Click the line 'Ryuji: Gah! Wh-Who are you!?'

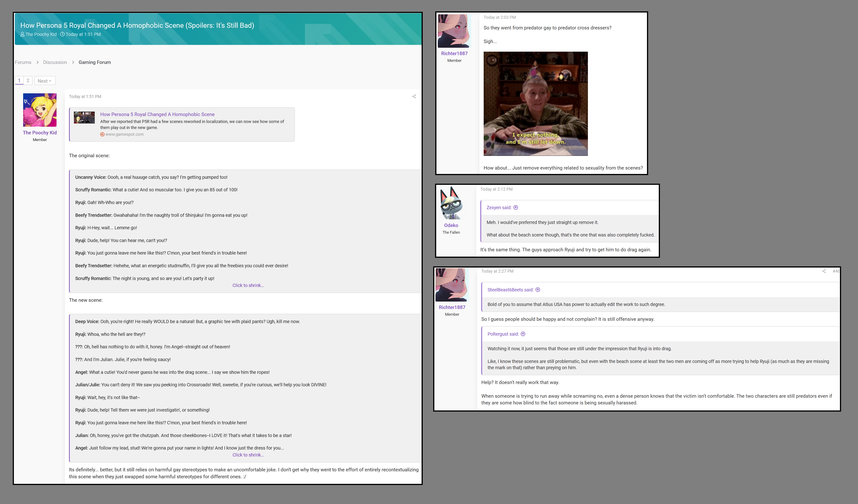[104, 203]
